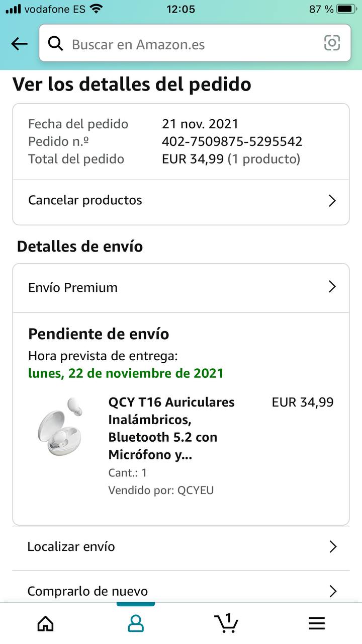Viewport: 362px width, 644px height.
Task: Open Comprarlo de nuevo chevron
Action: coord(332,591)
